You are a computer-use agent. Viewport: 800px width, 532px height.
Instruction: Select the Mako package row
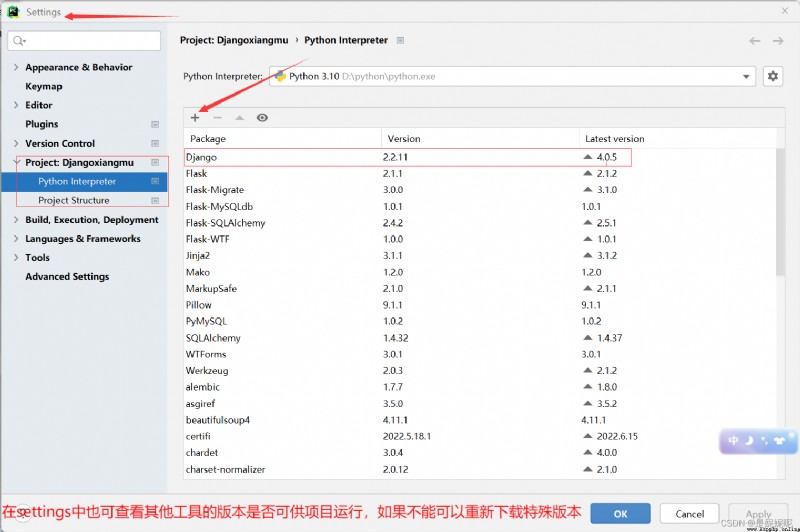pyautogui.click(x=480, y=272)
